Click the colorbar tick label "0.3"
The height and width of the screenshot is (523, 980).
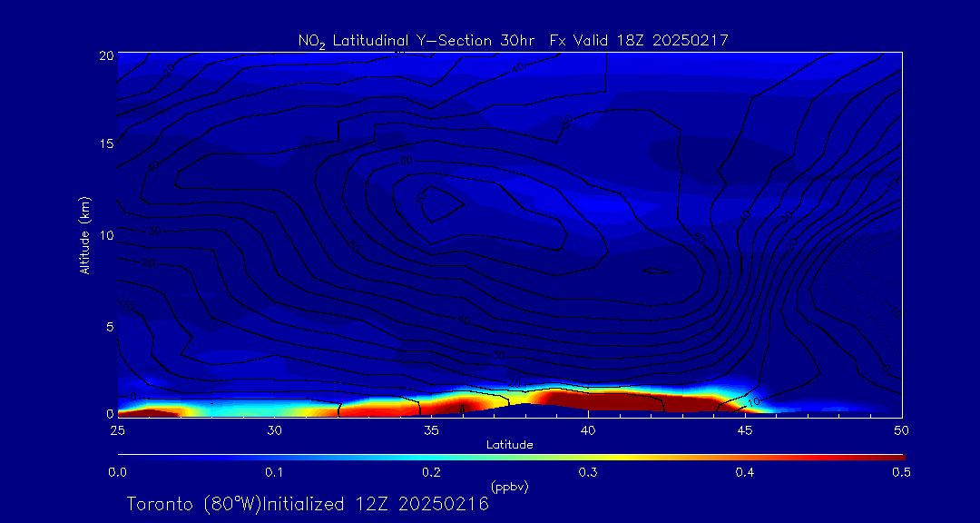pyautogui.click(x=587, y=474)
